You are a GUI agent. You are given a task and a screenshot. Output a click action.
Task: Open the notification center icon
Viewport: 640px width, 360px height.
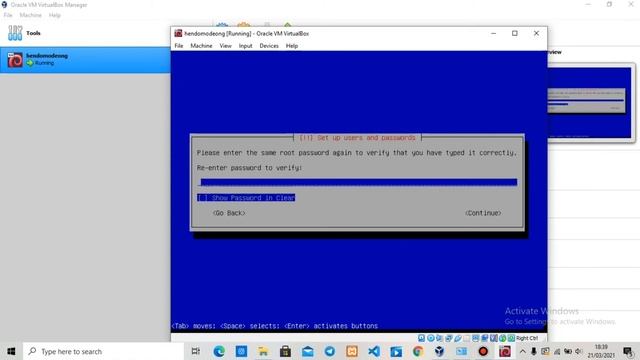(x=628, y=351)
